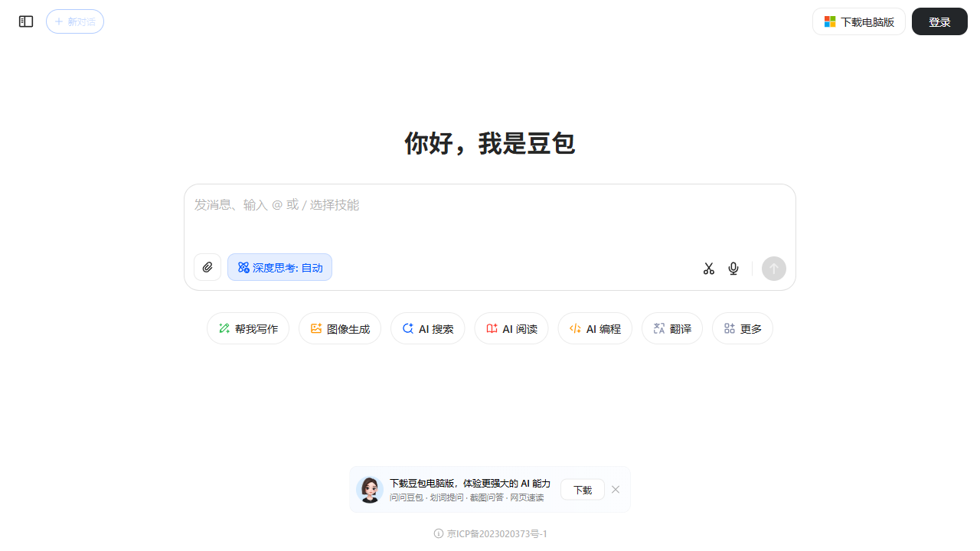The image size is (980, 551).
Task: Select the 图像生成 skill
Action: (340, 328)
